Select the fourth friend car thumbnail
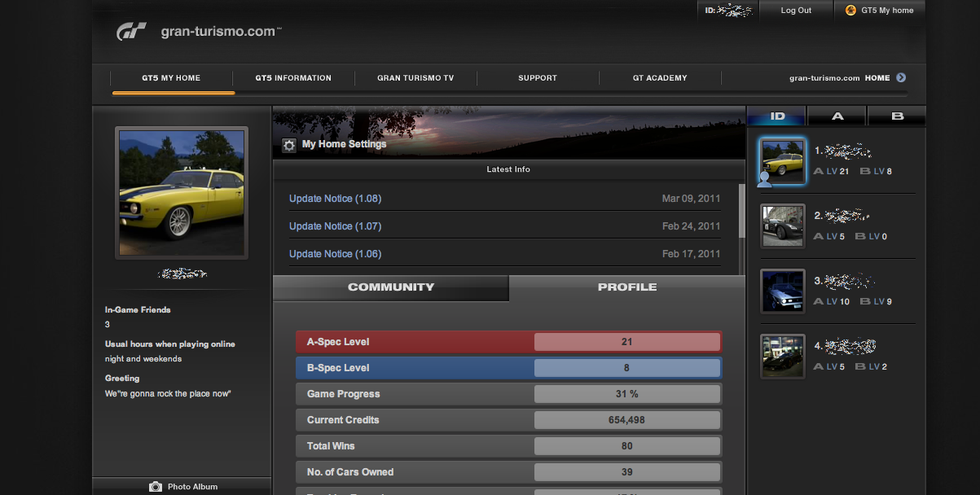 (x=783, y=356)
